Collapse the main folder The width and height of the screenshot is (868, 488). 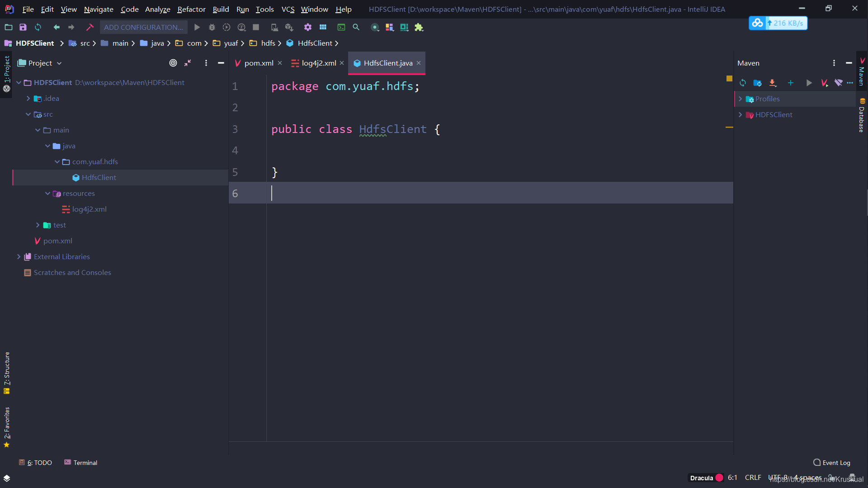[x=38, y=130]
